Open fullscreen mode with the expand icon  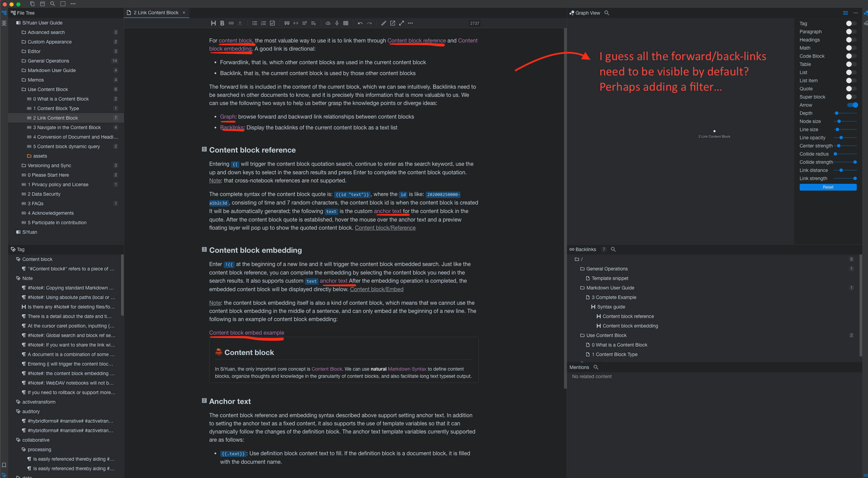click(401, 23)
